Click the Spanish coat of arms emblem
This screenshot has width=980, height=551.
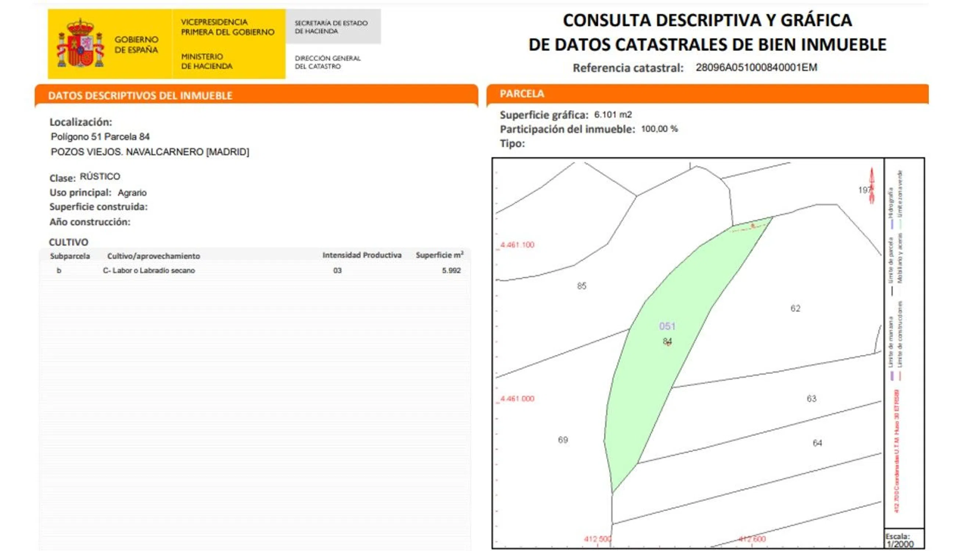click(80, 43)
